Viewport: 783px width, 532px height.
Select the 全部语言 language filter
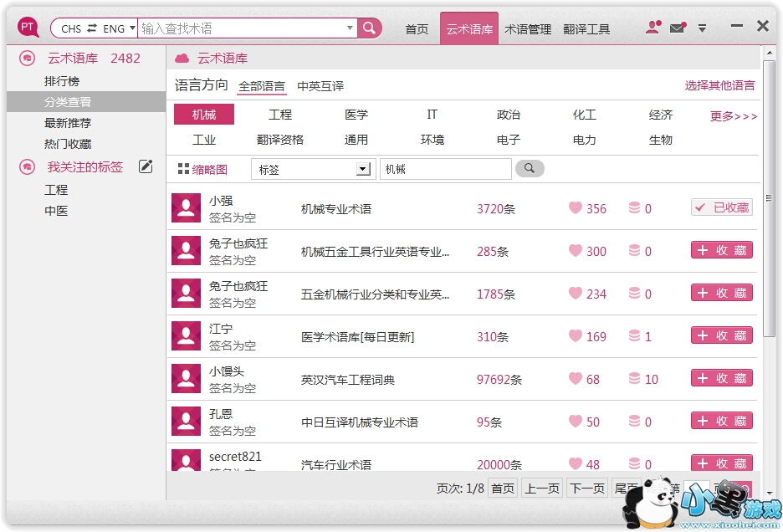click(261, 86)
